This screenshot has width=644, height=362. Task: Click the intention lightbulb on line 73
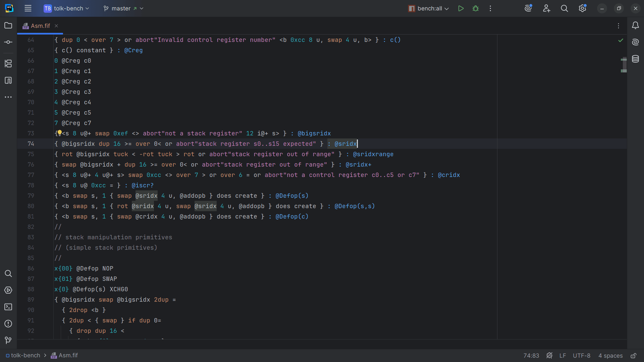coord(59,133)
